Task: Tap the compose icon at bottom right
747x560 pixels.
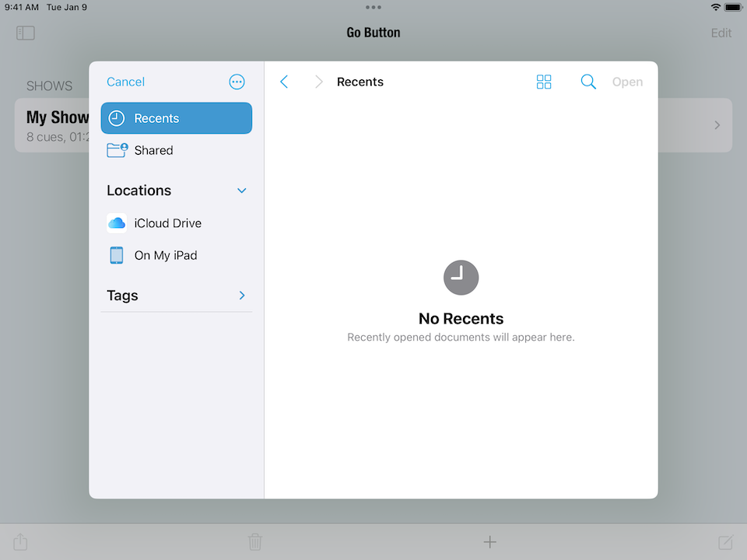Action: (x=725, y=542)
